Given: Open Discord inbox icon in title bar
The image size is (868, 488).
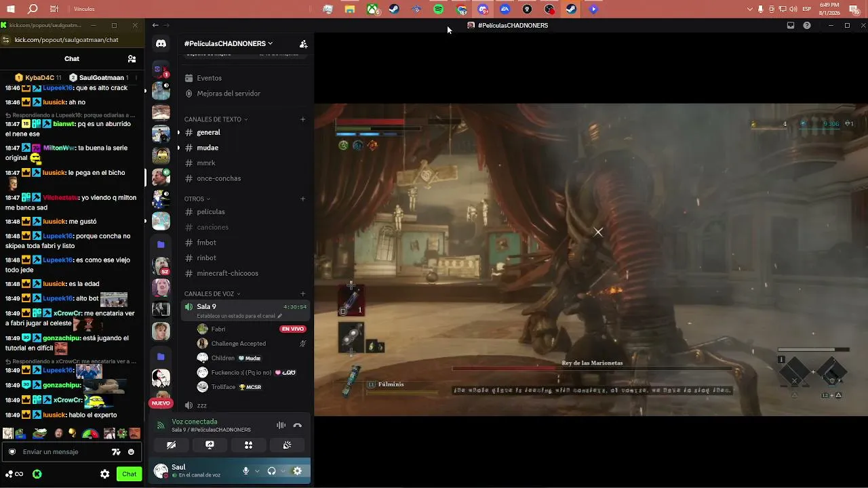Looking at the screenshot, I should coord(790,25).
